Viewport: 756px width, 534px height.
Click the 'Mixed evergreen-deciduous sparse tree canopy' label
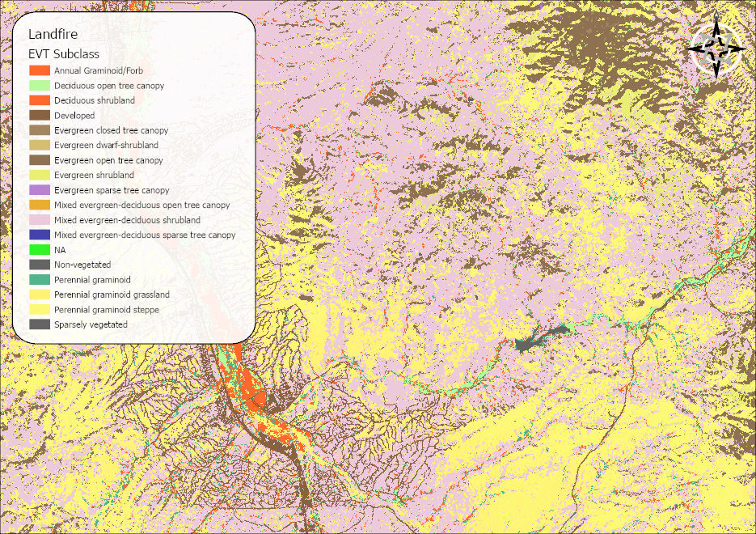click(x=145, y=235)
